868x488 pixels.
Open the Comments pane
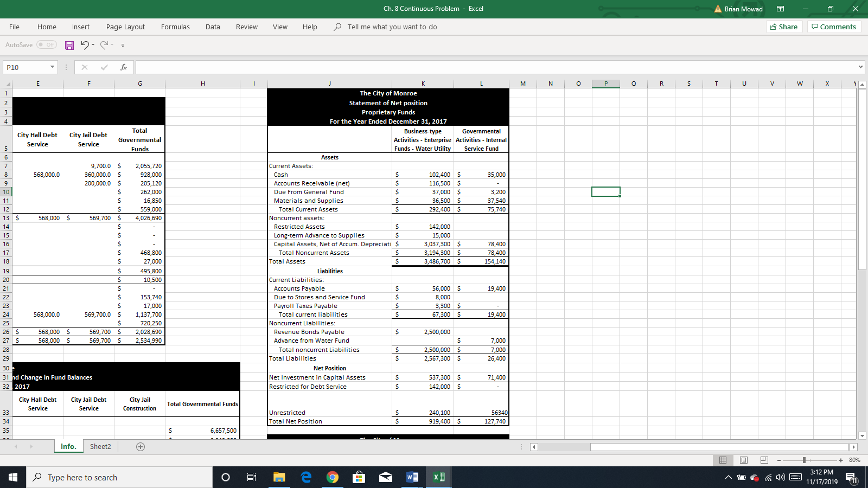pyautogui.click(x=834, y=26)
